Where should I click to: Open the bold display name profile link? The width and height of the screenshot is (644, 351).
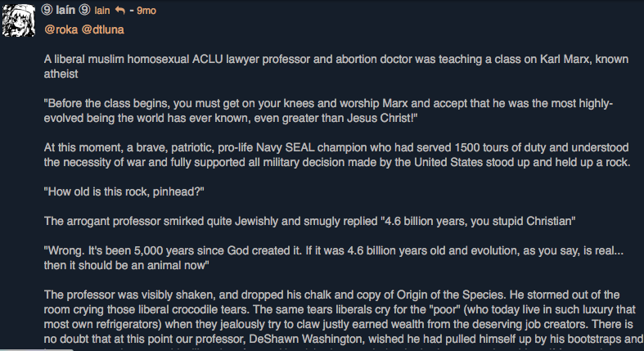coord(65,10)
